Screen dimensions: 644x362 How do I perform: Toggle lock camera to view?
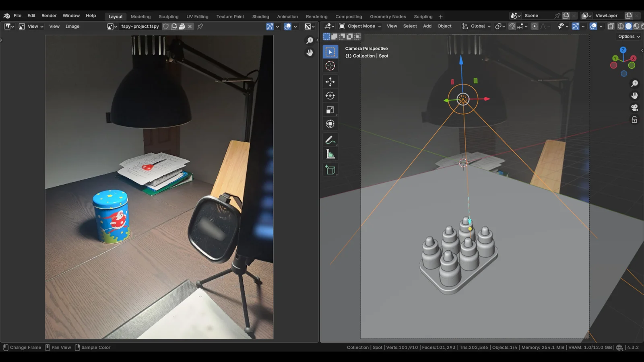point(634,120)
